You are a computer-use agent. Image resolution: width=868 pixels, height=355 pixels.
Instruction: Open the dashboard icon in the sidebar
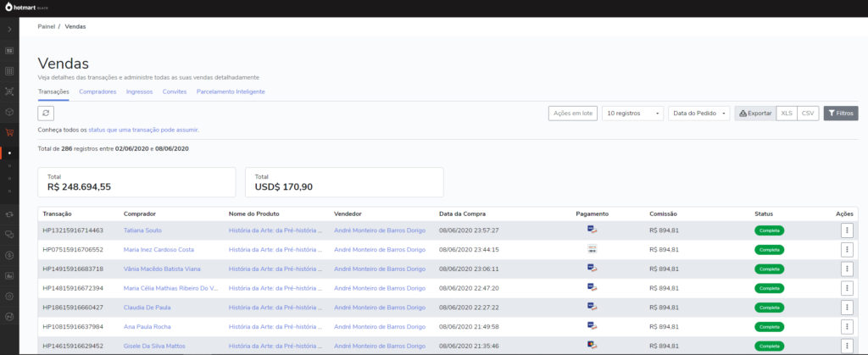[9, 51]
